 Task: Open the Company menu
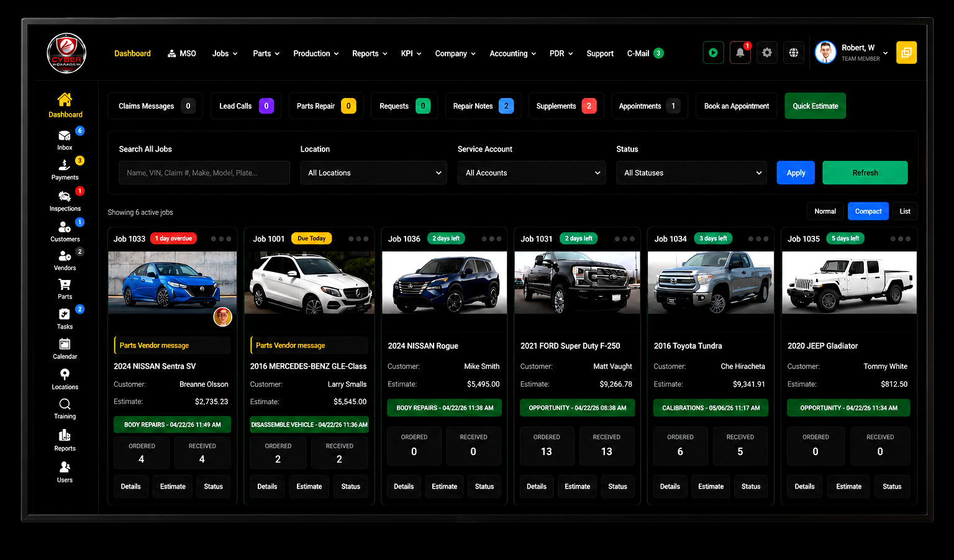pos(455,53)
